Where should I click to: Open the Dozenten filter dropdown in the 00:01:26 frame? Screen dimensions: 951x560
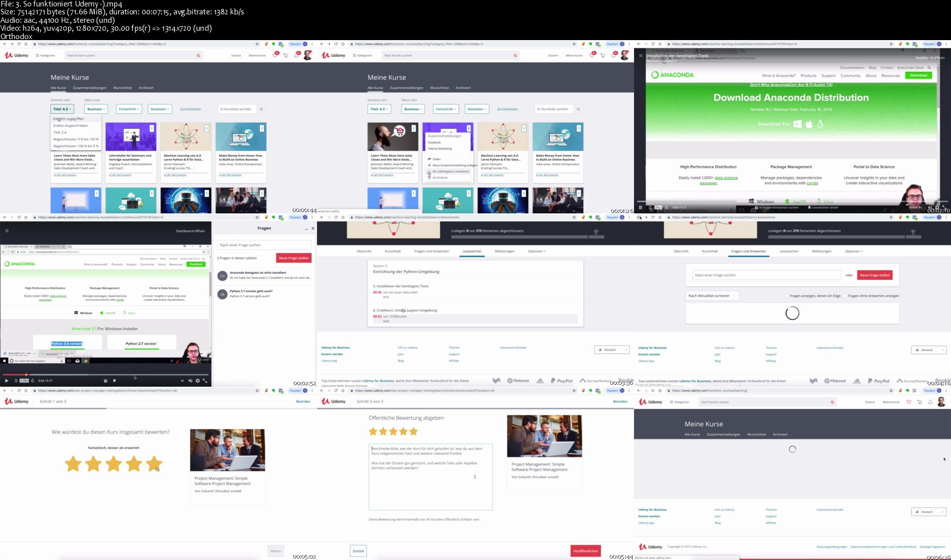point(477,109)
